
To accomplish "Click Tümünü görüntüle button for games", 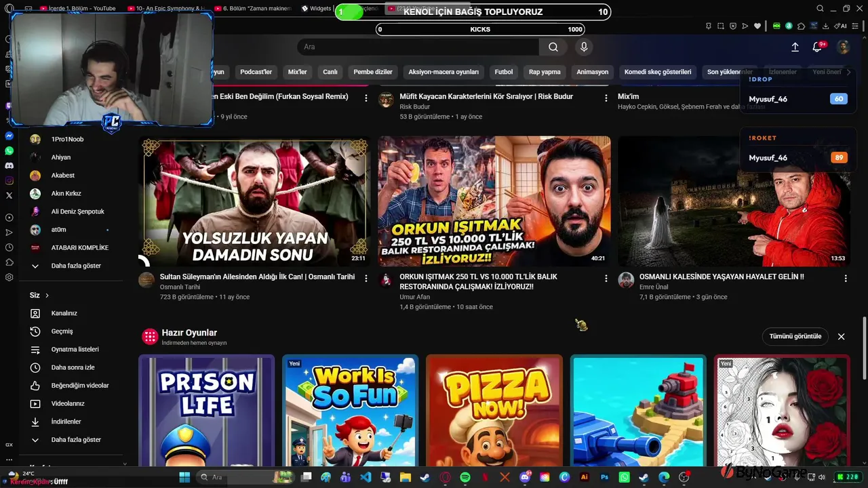I will [x=795, y=336].
